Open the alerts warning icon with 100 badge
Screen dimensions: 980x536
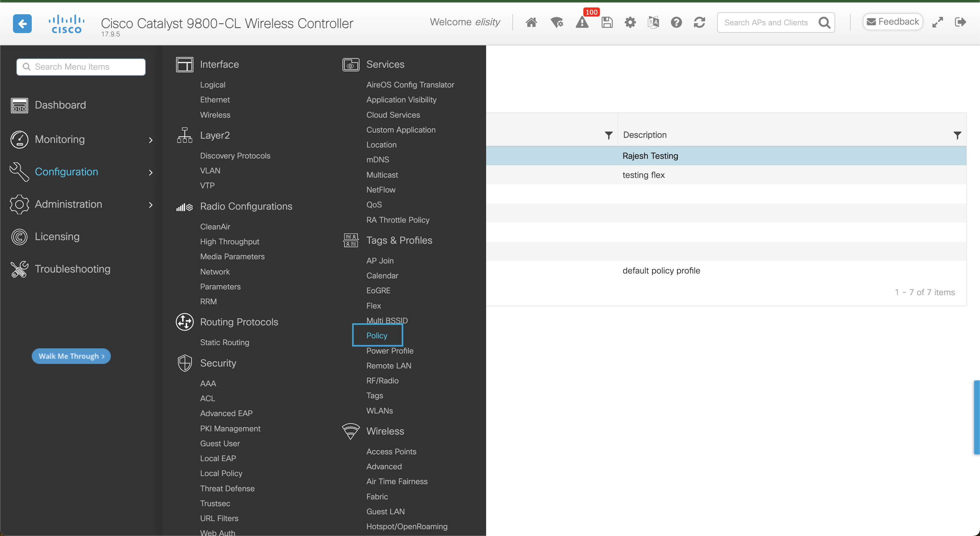[582, 22]
